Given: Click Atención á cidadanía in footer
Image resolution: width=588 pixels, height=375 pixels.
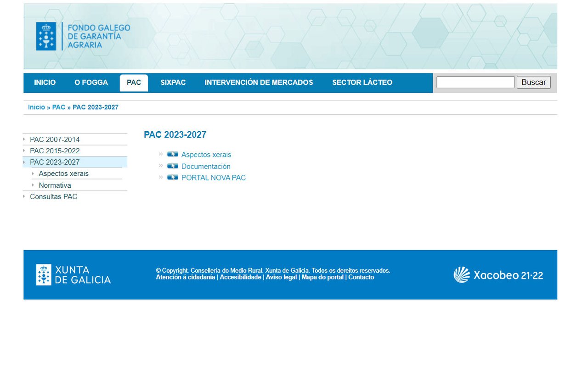Looking at the screenshot, I should tap(186, 277).
